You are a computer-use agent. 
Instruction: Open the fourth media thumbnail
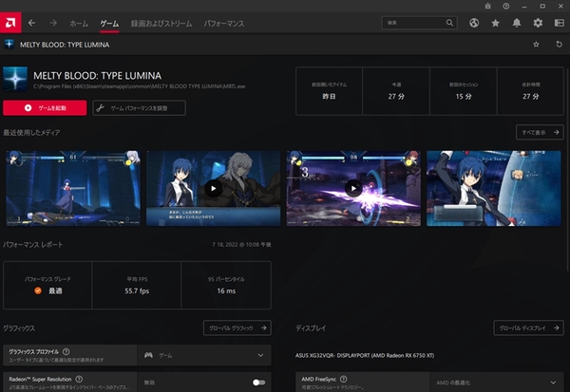[x=494, y=188]
